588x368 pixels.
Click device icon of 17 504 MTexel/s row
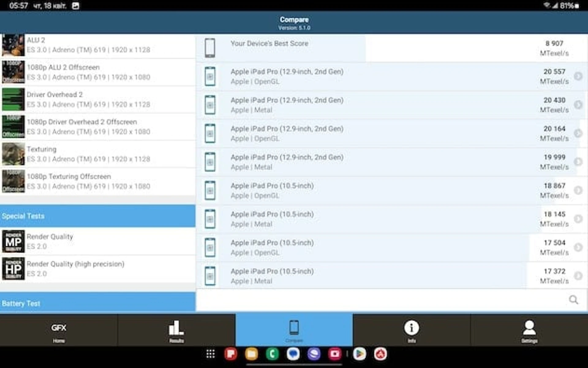[x=210, y=247]
